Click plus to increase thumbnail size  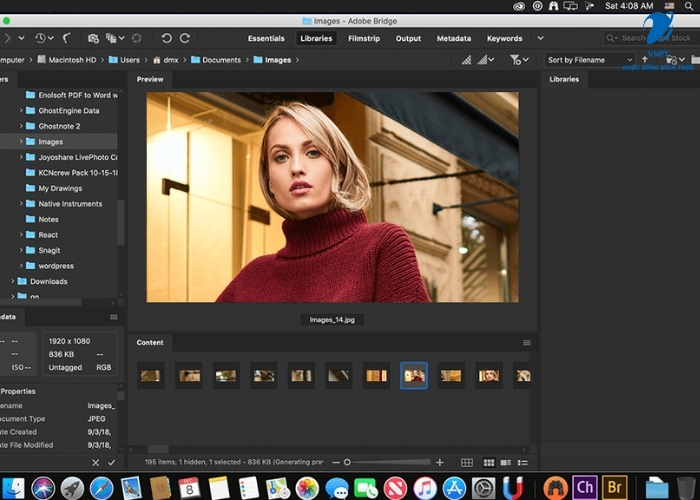pyautogui.click(x=440, y=462)
